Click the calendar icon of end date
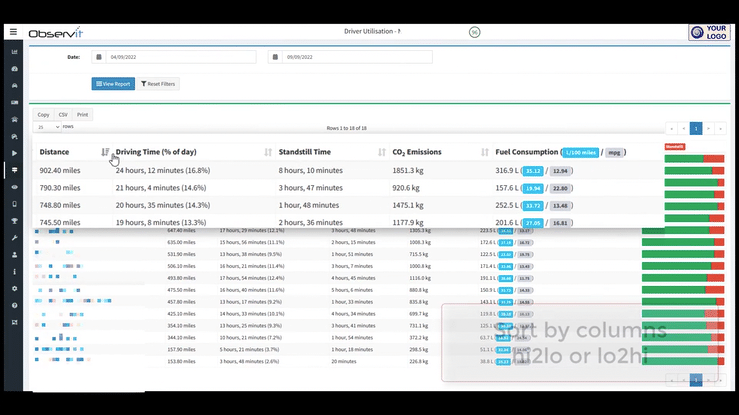The image size is (739, 415). pyautogui.click(x=275, y=57)
